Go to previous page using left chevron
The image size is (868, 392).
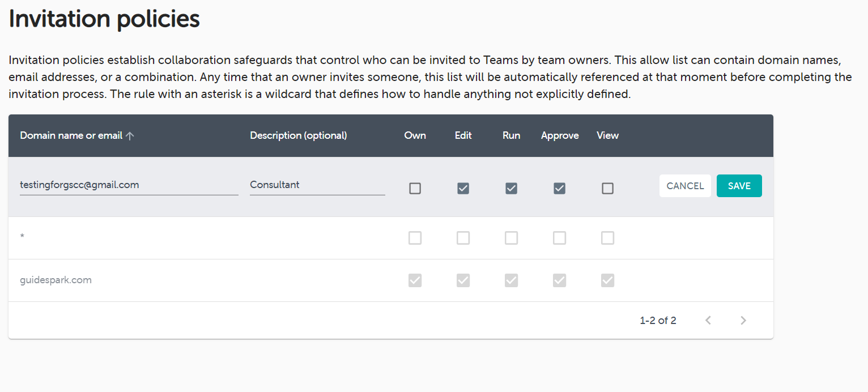point(708,321)
